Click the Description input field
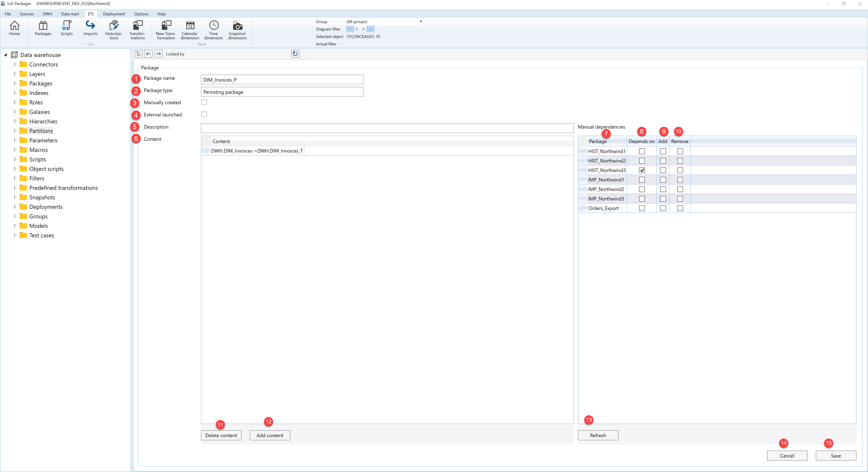Viewport: 868px width, 472px height. click(387, 128)
